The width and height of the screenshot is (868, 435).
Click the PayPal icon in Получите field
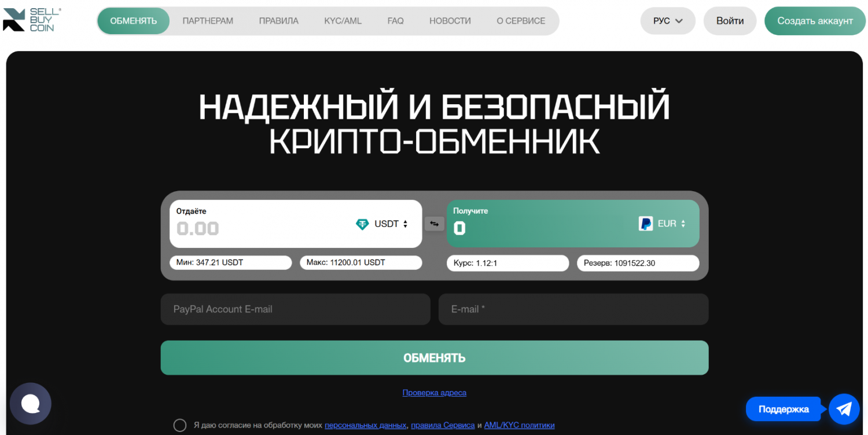[x=646, y=224]
